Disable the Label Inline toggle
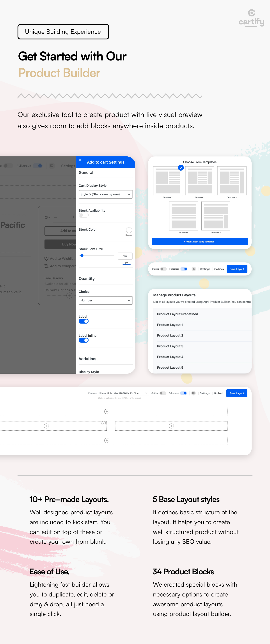Screen dimensions: 270x644 [x=83, y=340]
